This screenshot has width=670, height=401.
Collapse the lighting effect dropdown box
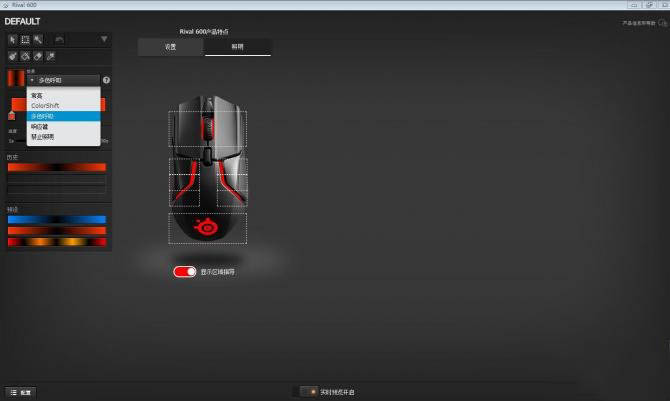click(x=63, y=80)
